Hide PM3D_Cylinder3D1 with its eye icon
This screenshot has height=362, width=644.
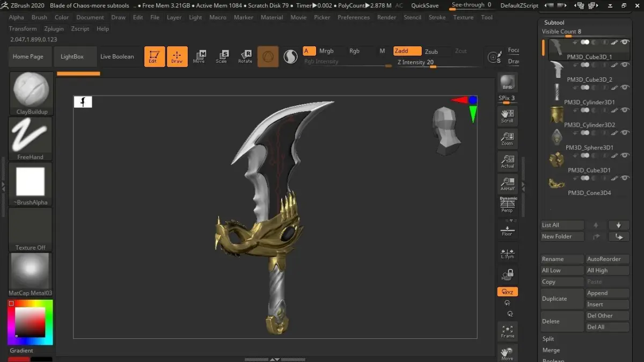tap(625, 88)
